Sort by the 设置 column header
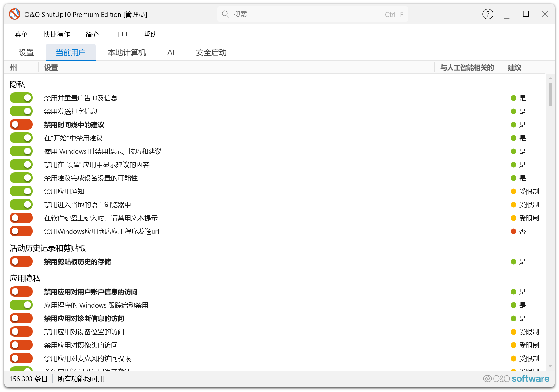The width and height of the screenshot is (559, 392). [236, 68]
